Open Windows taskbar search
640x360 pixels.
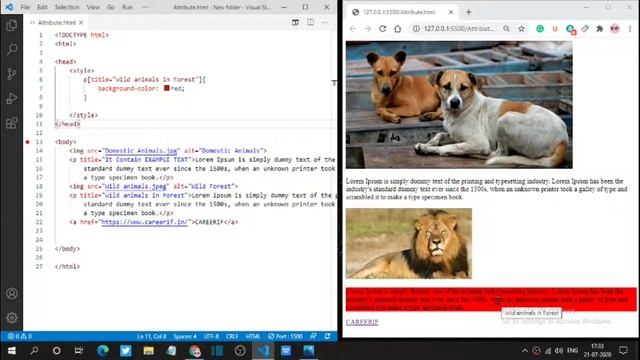34,351
